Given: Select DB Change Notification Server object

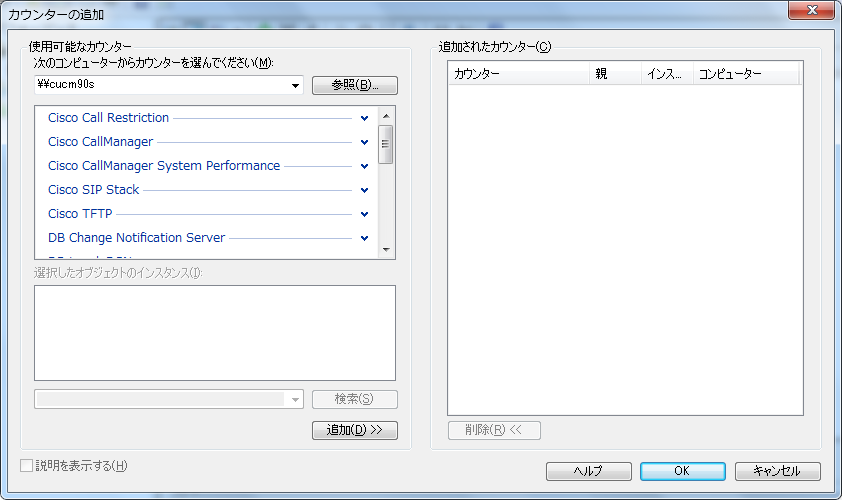Looking at the screenshot, I should [x=136, y=238].
